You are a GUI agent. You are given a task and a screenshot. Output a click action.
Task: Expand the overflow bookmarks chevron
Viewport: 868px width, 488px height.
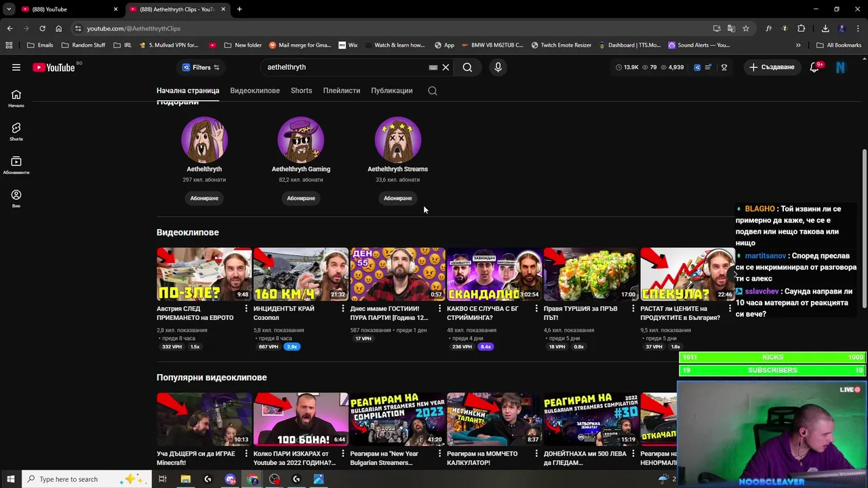click(x=798, y=45)
